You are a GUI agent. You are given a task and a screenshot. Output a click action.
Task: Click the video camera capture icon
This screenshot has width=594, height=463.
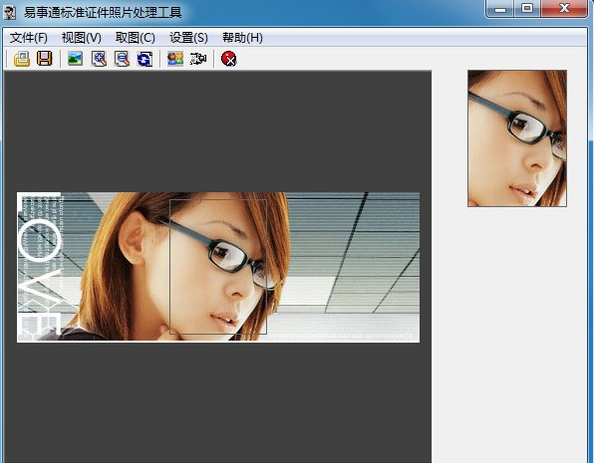tap(198, 59)
